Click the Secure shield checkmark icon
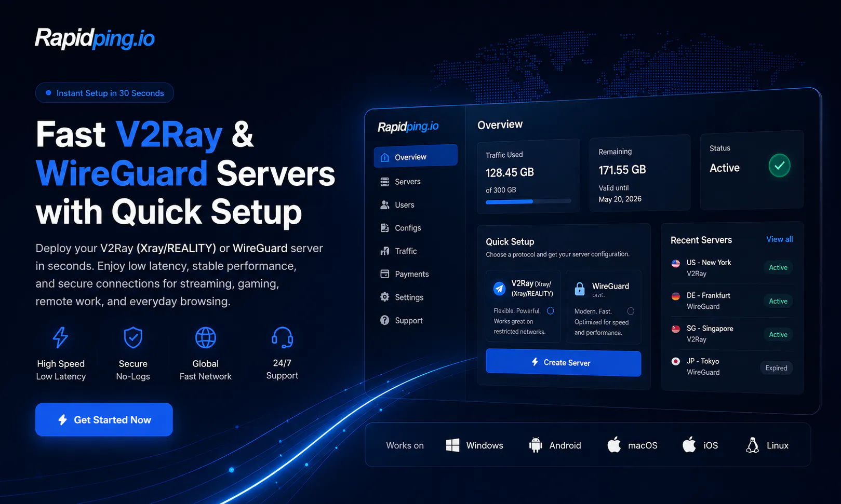Screen dimensions: 841x504 [x=133, y=337]
